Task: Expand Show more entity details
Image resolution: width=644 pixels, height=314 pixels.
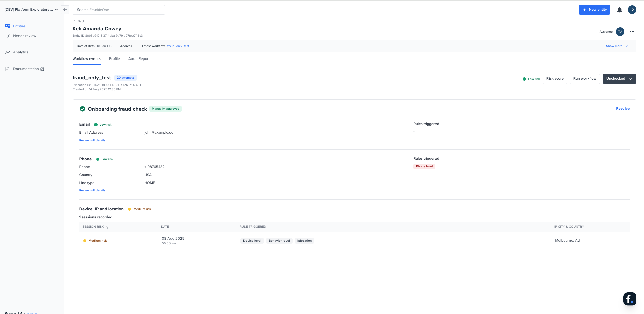Action: 617,46
